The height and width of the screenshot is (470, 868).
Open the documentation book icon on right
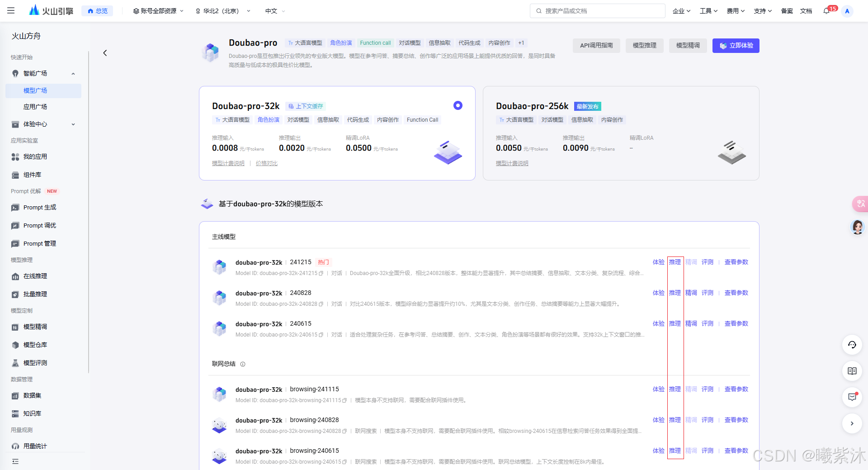(x=852, y=371)
